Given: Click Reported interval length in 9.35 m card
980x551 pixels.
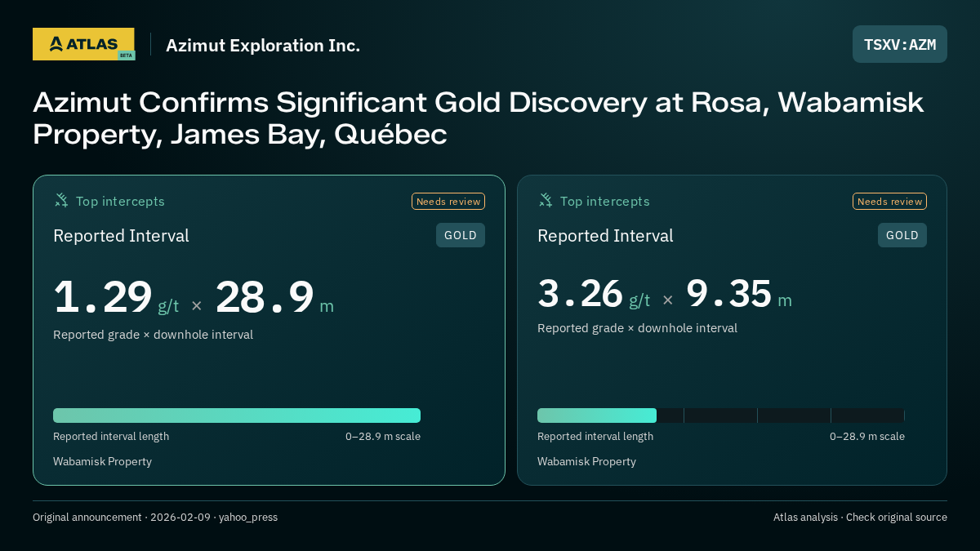Looking at the screenshot, I should [x=595, y=437].
